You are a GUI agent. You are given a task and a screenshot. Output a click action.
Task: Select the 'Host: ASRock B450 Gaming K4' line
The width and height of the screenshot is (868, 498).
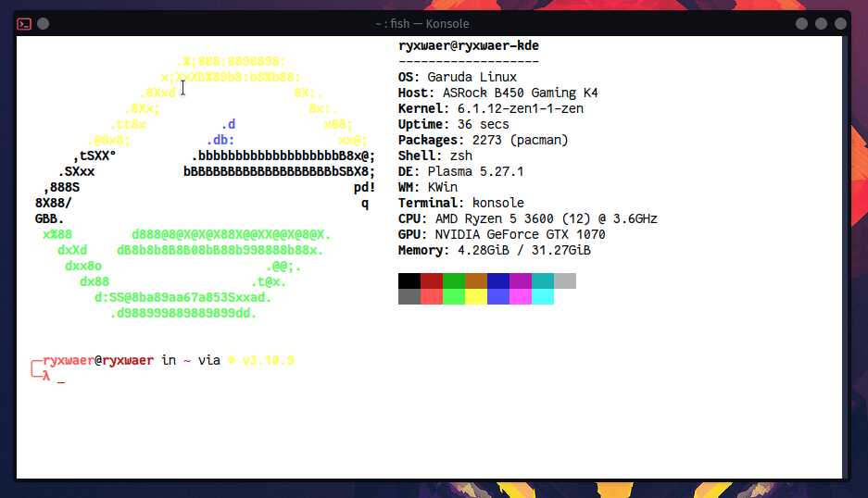(x=497, y=93)
